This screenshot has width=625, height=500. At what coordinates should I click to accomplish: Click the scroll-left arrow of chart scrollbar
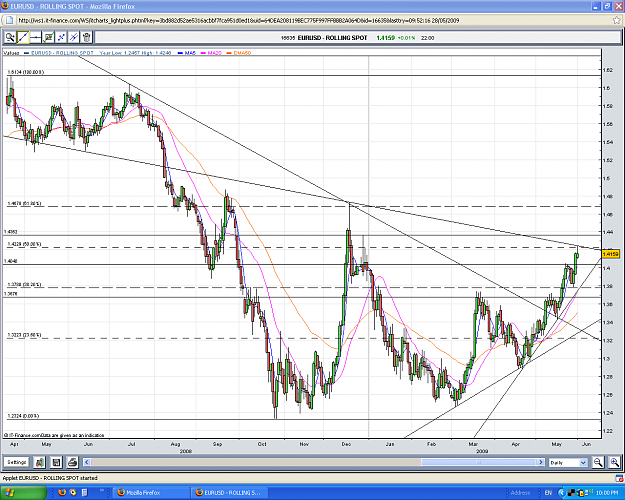tap(87, 462)
